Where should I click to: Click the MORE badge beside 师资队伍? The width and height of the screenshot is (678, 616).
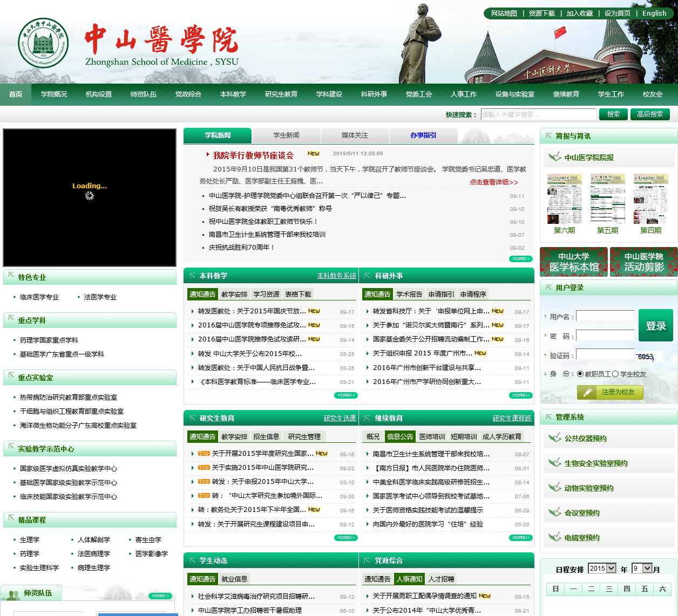point(160,596)
